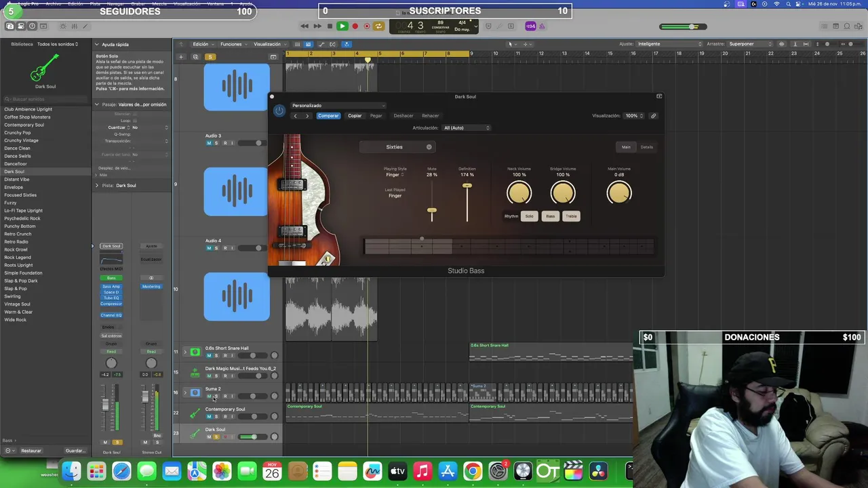Toggle the Quick Help question-mark icon

click(x=32, y=26)
